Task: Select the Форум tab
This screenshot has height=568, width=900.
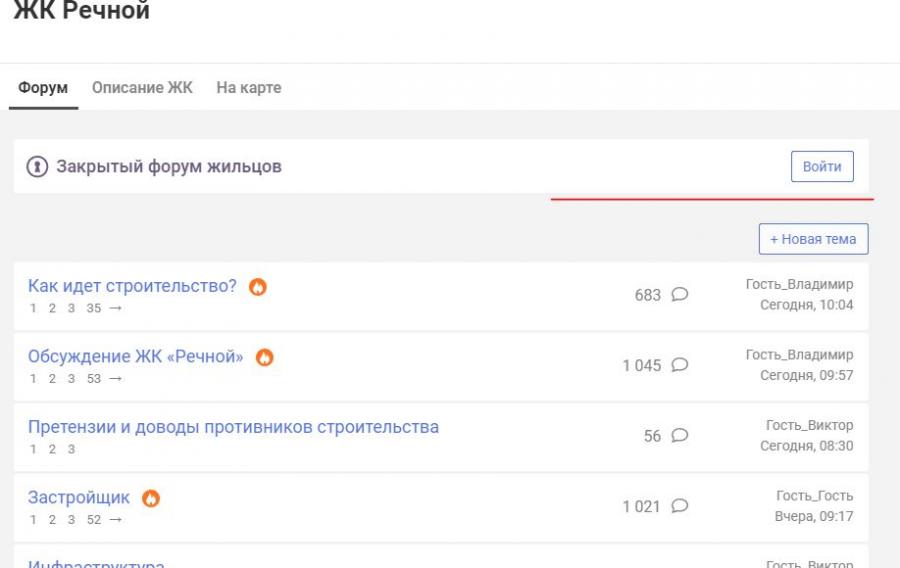Action: click(x=43, y=88)
